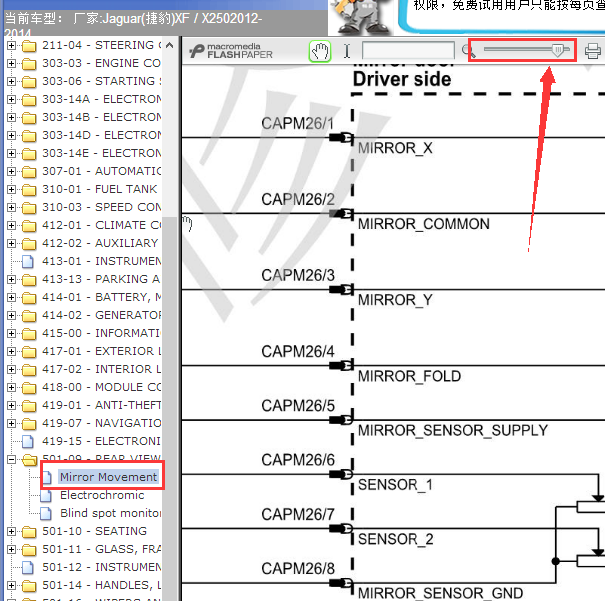Click the 211-04 STEERING folder icon

tap(29, 46)
